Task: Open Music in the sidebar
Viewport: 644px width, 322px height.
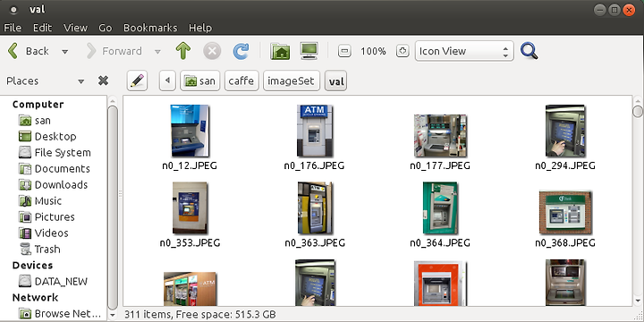Action: click(x=40, y=201)
